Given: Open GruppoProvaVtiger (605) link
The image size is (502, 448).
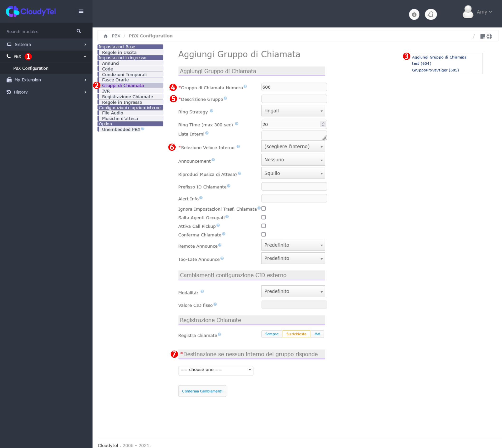Looking at the screenshot, I should click(435, 70).
